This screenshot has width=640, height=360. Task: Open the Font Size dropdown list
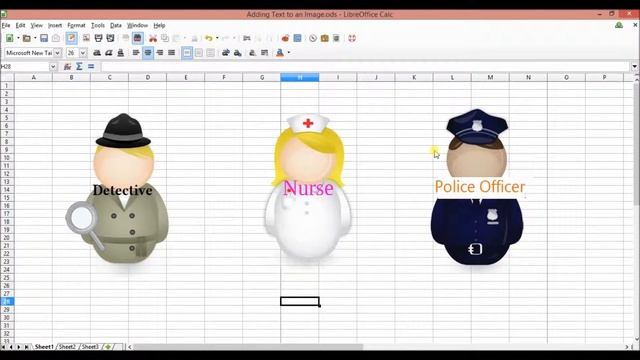click(83, 53)
